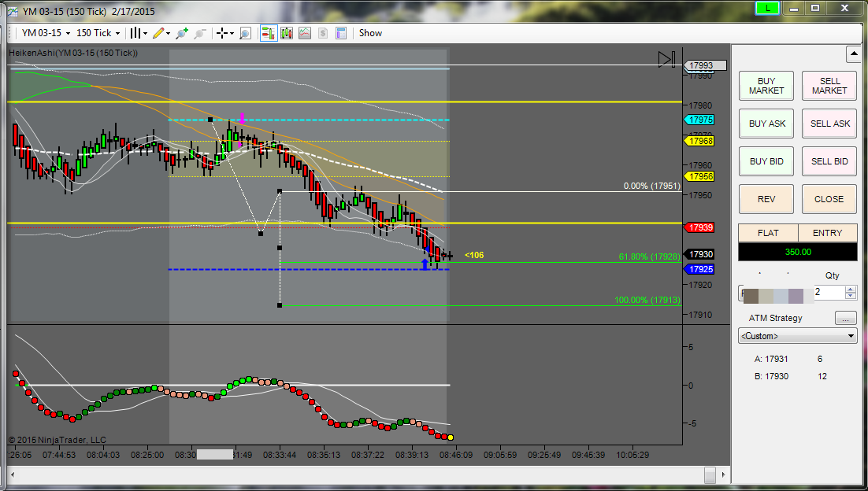Screen dimensions: 868x491
Task: Click the black 350.00 PnL display
Action: pyautogui.click(x=798, y=252)
